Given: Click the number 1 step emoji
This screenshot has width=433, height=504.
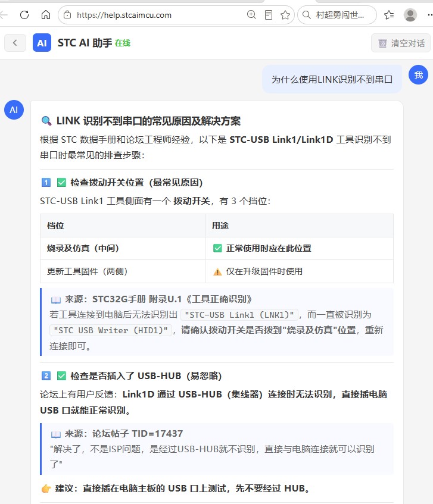Looking at the screenshot, I should [x=46, y=183].
